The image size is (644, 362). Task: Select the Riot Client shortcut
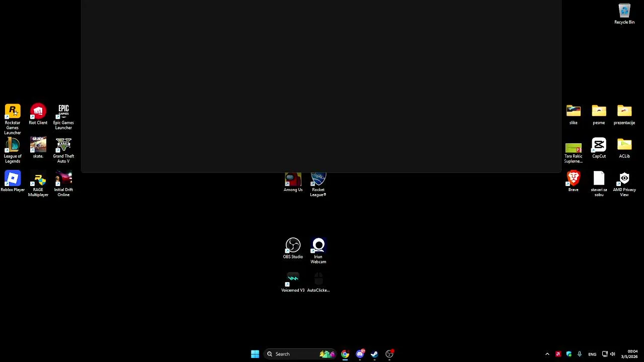[x=38, y=115]
